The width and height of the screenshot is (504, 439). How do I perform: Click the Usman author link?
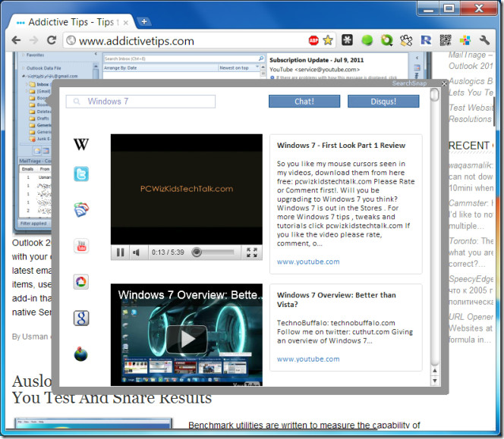[35, 337]
